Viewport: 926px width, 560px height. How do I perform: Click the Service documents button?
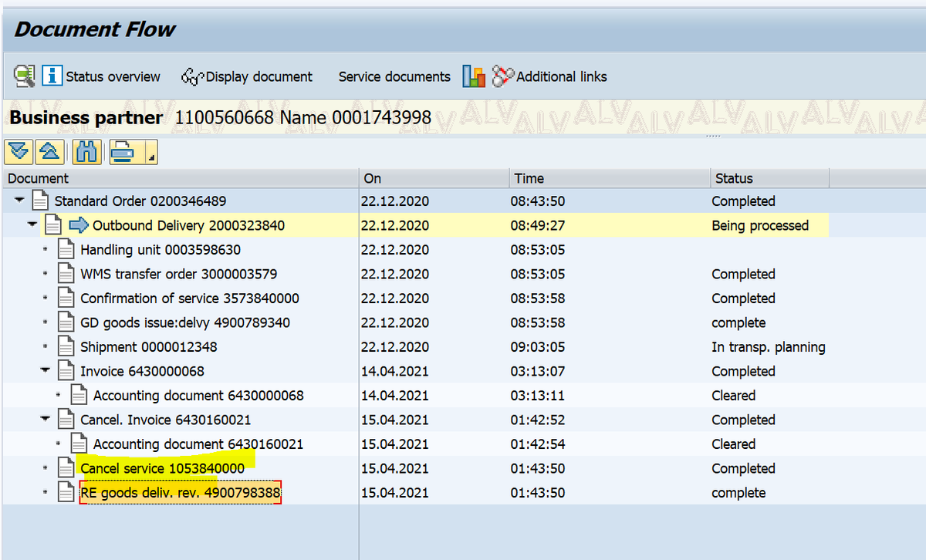[394, 76]
